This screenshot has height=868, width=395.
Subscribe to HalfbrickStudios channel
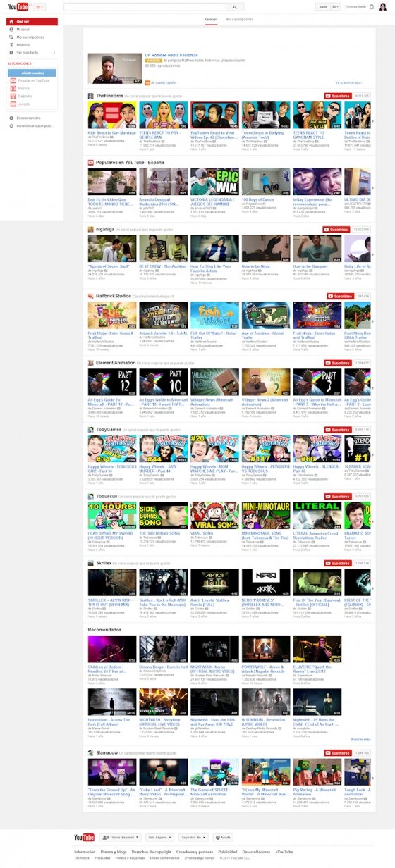point(341,296)
